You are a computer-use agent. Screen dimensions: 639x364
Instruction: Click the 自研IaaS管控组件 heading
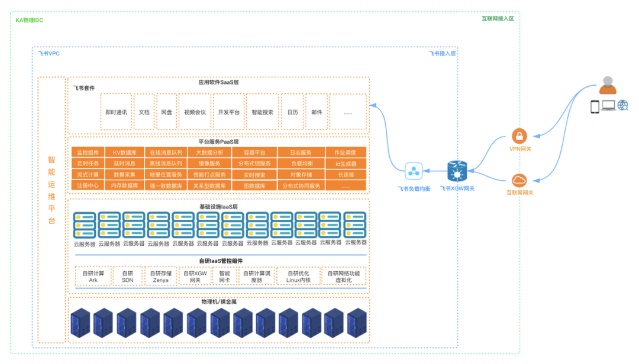(221, 261)
